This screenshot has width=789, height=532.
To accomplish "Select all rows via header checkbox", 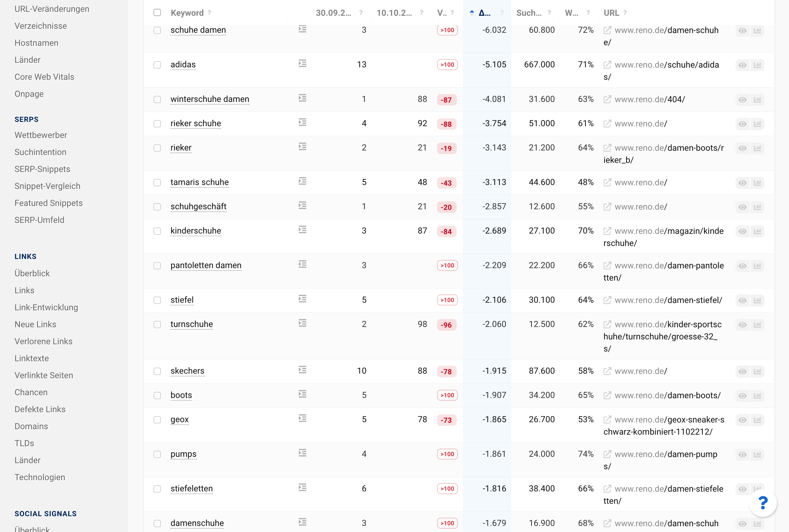I will point(157,12).
